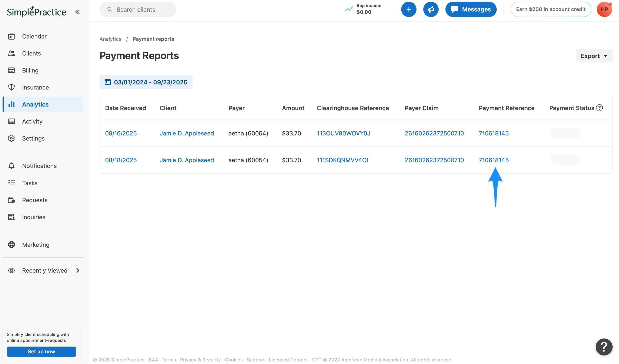
Task: Create new item with plus button
Action: (x=408, y=9)
